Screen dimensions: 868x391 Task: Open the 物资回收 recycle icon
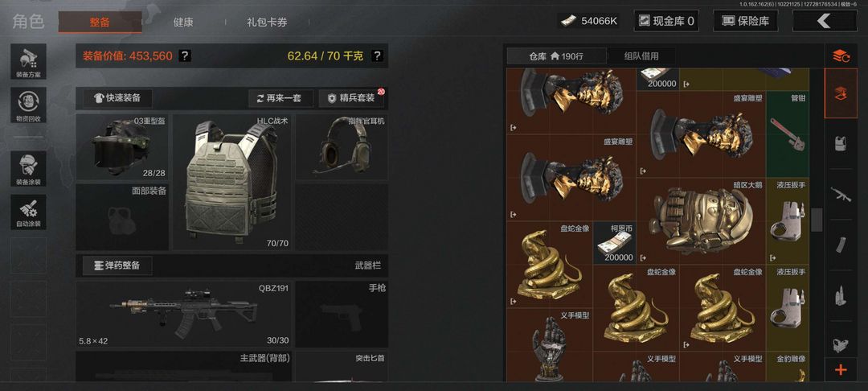point(28,105)
